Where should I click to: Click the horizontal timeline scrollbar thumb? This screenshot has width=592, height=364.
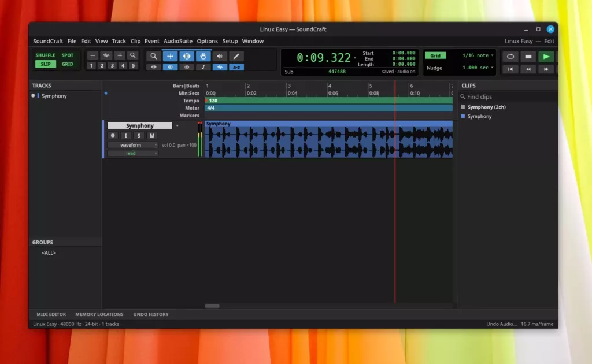[x=212, y=306]
